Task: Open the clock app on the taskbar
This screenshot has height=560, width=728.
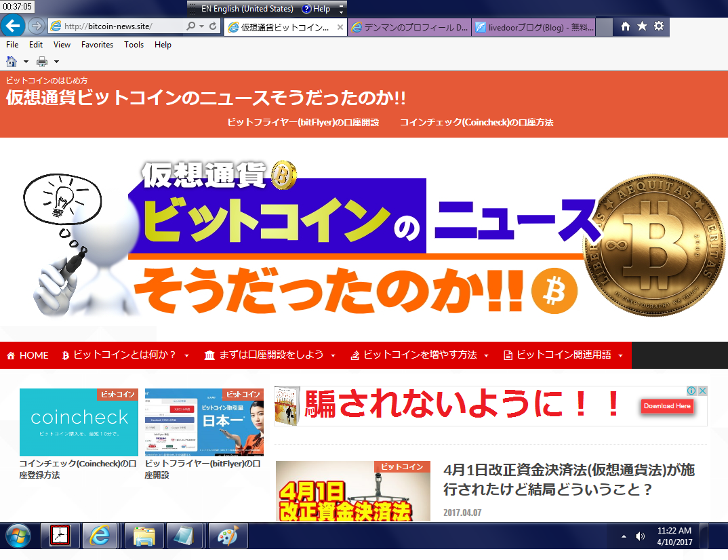Action: (x=60, y=536)
